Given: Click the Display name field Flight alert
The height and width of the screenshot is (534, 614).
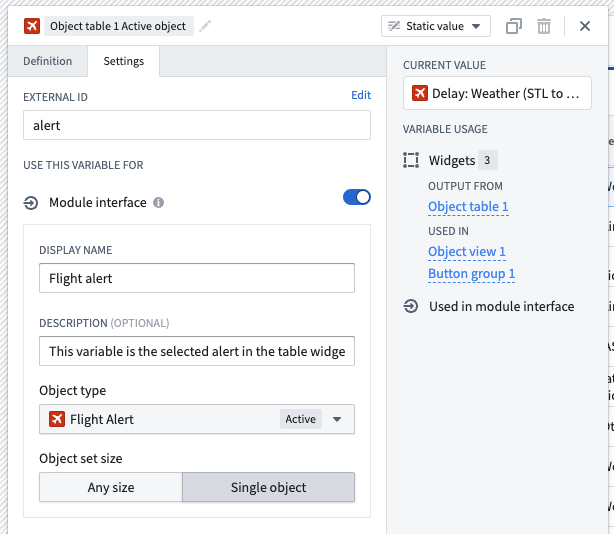Looking at the screenshot, I should [197, 278].
